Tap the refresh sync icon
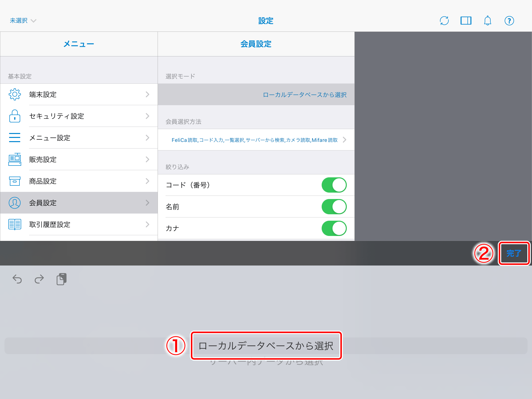532x399 pixels. pos(444,21)
